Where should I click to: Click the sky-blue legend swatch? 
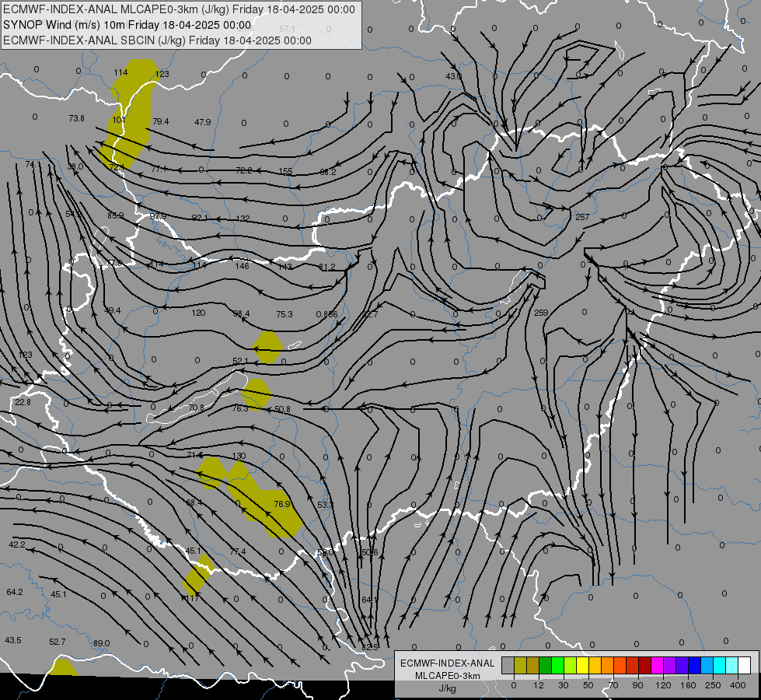pos(707,666)
